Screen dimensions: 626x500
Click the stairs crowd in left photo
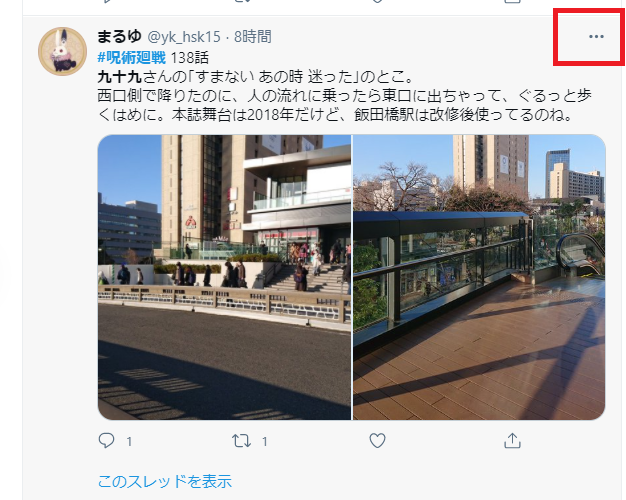coord(308,270)
